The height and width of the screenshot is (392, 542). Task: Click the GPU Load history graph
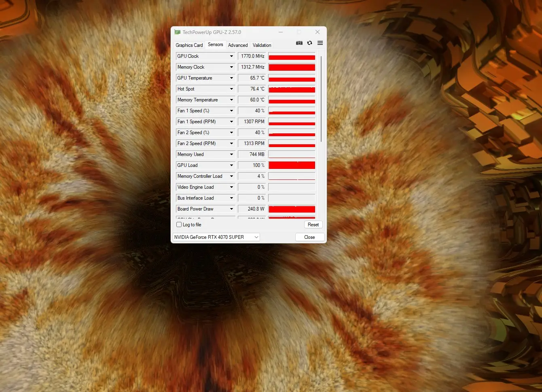(x=292, y=165)
